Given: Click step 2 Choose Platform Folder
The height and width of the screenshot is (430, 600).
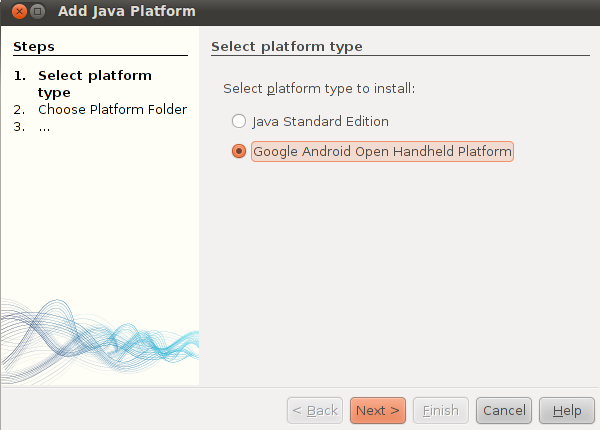Looking at the screenshot, I should coord(112,109).
